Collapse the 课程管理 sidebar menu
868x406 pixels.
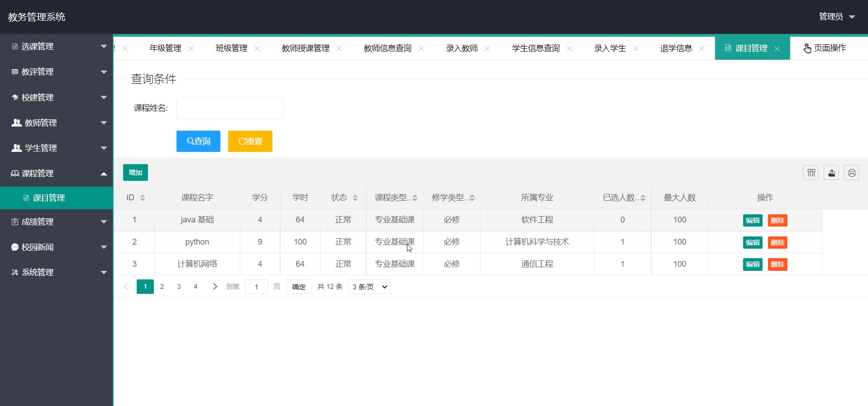(57, 173)
